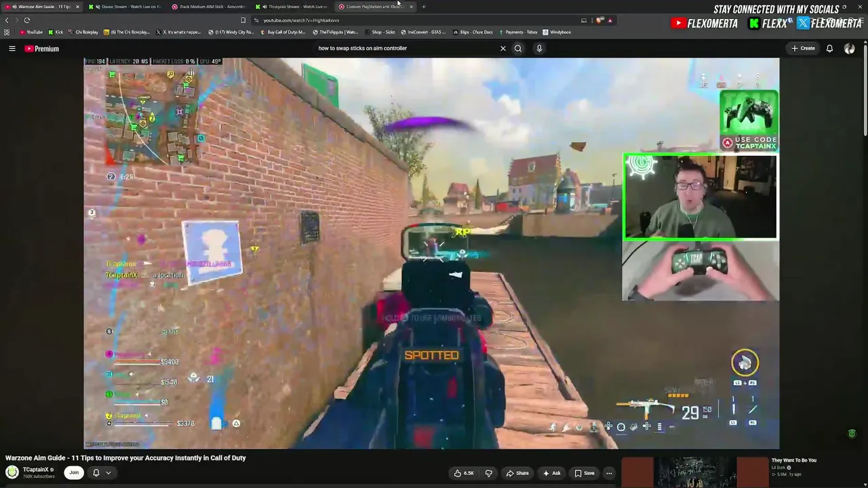Edit the YouTube search box text
868x488 pixels.
click(407, 48)
